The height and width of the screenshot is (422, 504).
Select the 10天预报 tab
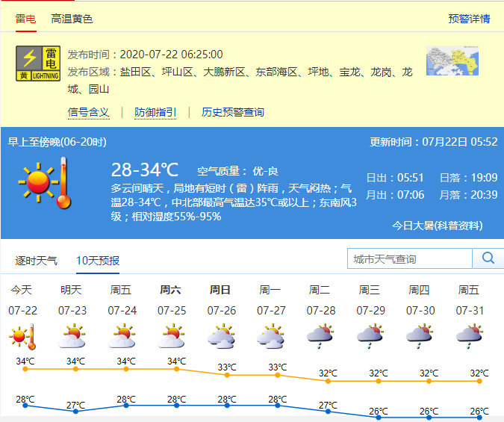coord(98,261)
